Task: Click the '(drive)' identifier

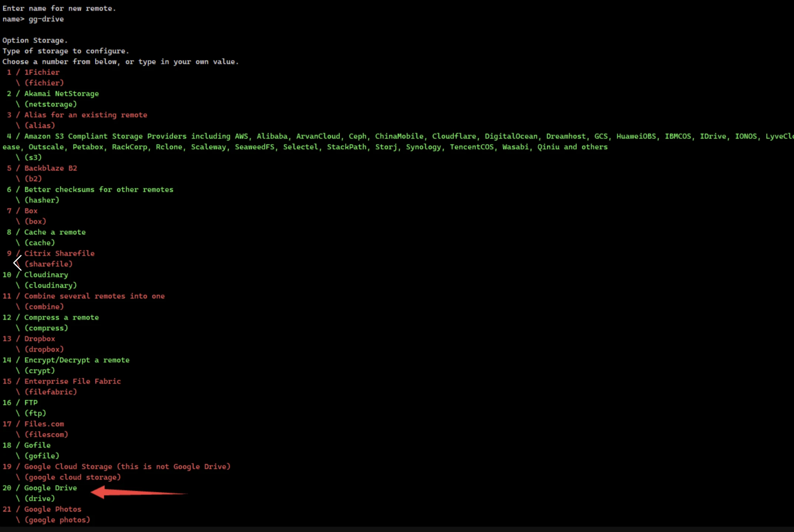Action: (40, 499)
